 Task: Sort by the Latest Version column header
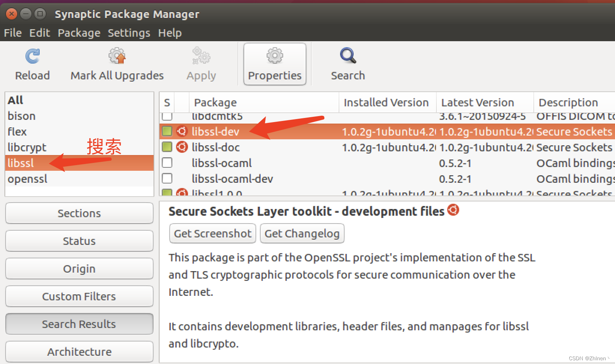tap(485, 102)
